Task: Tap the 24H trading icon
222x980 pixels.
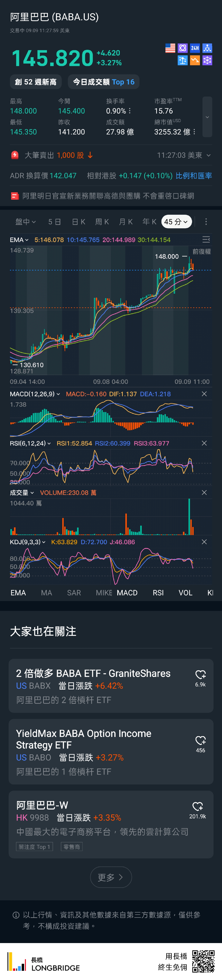Action: click(x=195, y=48)
